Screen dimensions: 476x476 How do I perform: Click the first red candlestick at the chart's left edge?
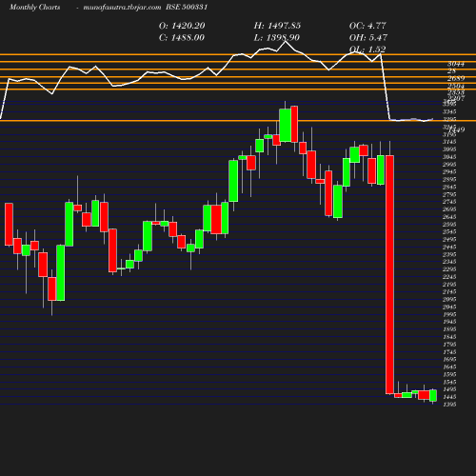[9, 224]
